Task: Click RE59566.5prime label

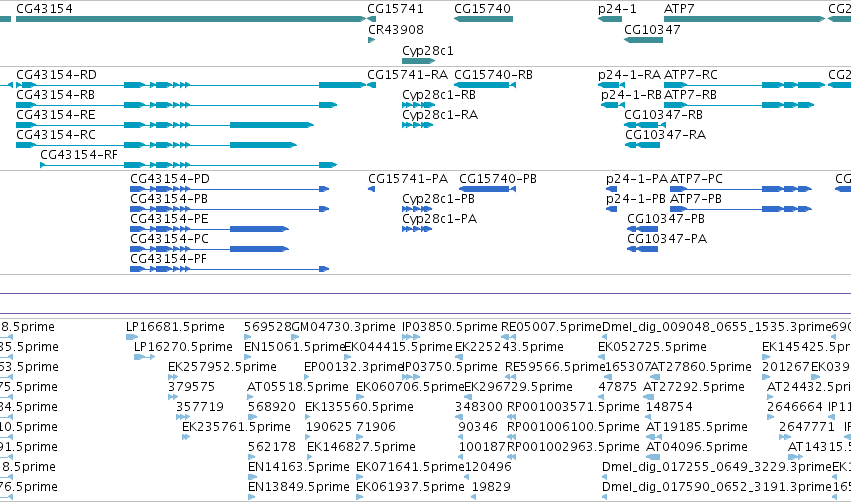Action: point(555,367)
